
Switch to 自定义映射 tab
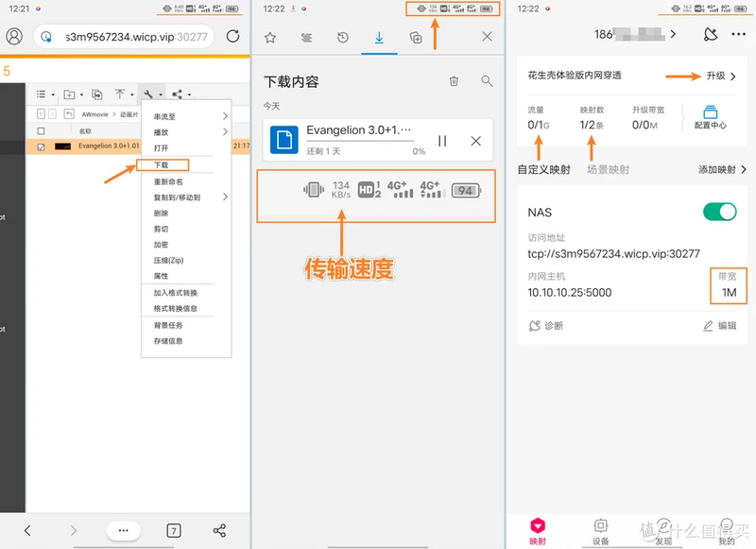pyautogui.click(x=544, y=170)
